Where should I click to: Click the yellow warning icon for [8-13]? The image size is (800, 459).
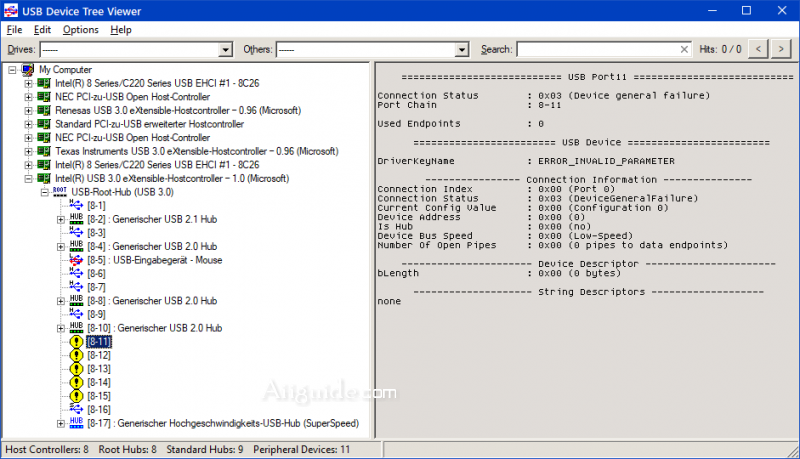click(76, 369)
